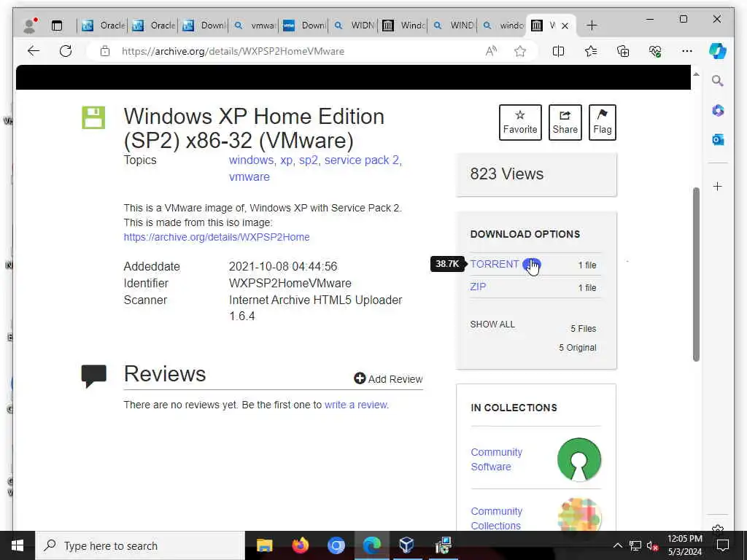The image size is (747, 560).
Task: Click the 5 Original files text
Action: click(x=578, y=348)
